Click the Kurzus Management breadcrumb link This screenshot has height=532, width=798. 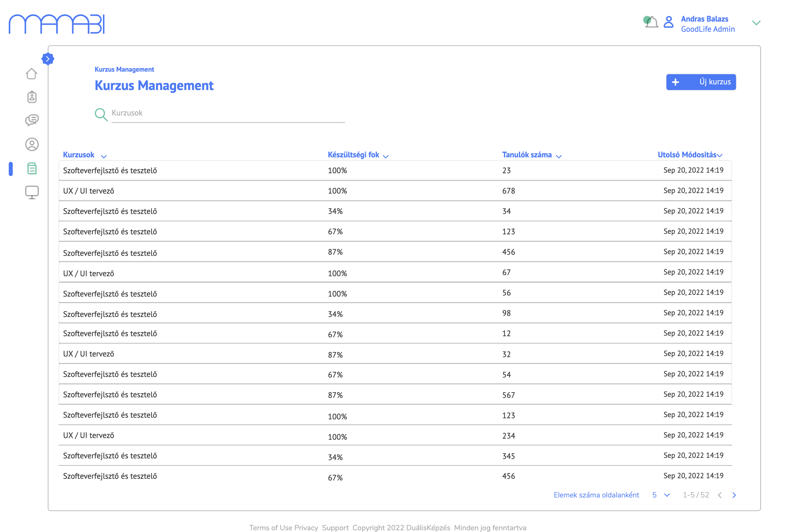click(x=124, y=70)
